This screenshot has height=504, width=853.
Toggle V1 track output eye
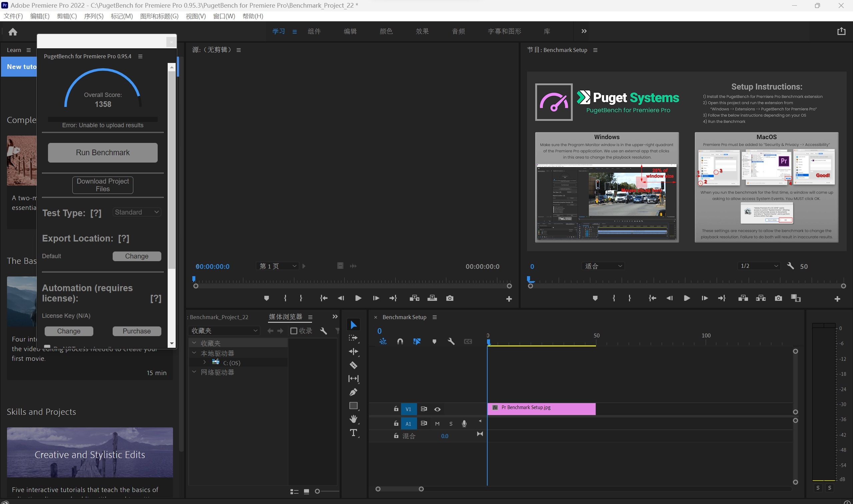pos(437,409)
